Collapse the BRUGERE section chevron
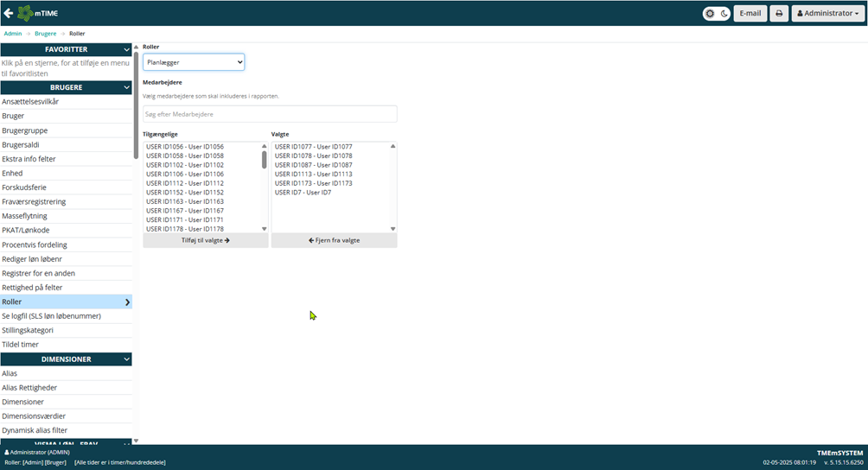This screenshot has height=470, width=868. pyautogui.click(x=126, y=87)
